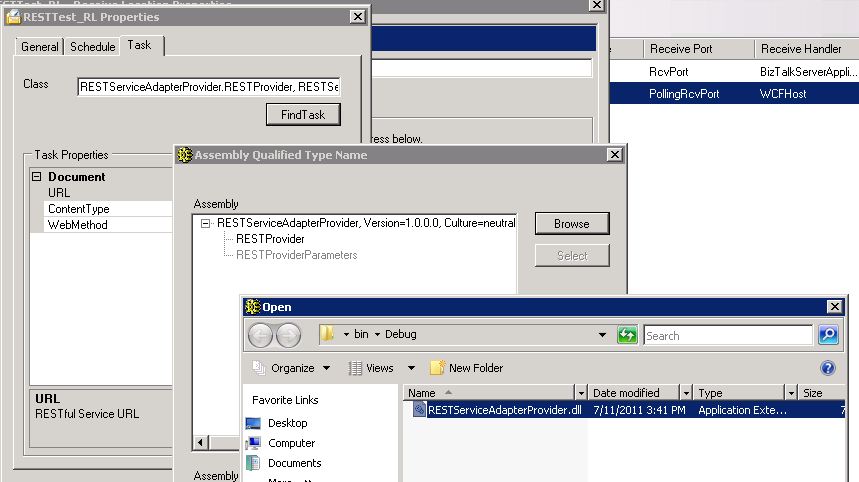Viewport: 859px width, 482px height.
Task: Open the Debug breadcrumb dropdown arrow
Action: (377, 334)
